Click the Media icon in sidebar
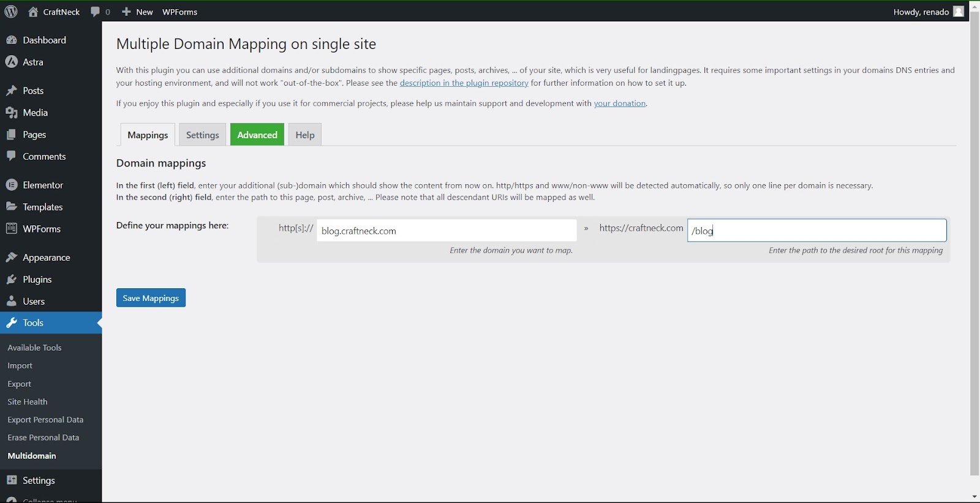Image resolution: width=980 pixels, height=503 pixels. tap(12, 113)
